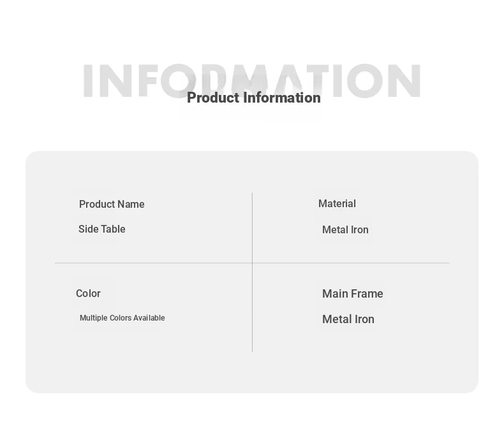Click the Product Name label
The width and height of the screenshot is (504, 427).
(112, 204)
